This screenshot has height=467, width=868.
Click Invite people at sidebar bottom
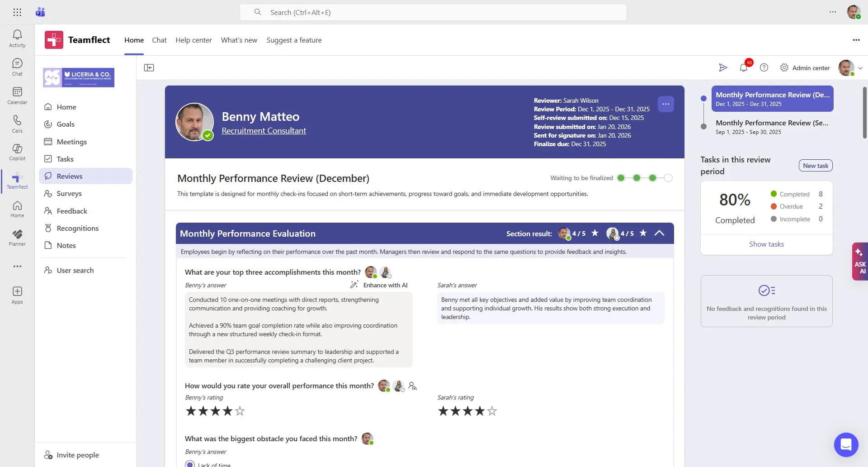point(71,455)
